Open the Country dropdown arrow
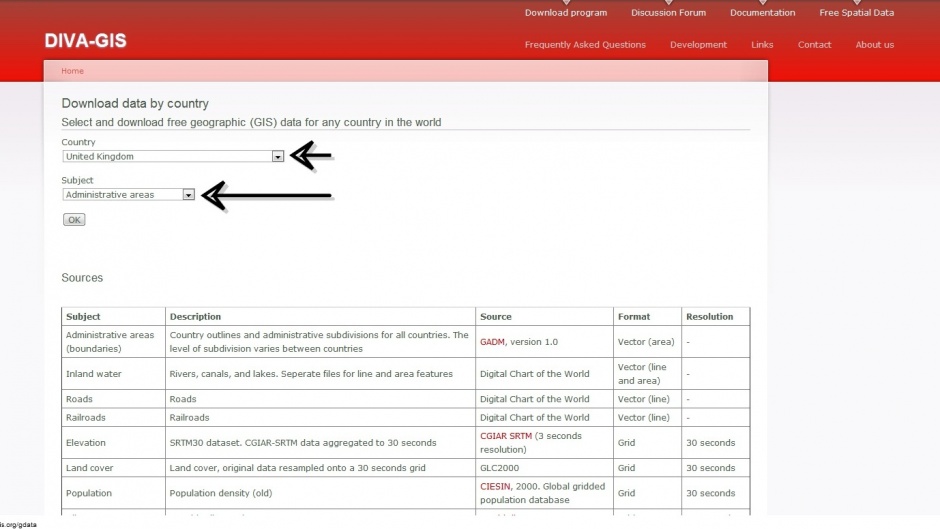This screenshot has height=529, width=940. (x=278, y=157)
